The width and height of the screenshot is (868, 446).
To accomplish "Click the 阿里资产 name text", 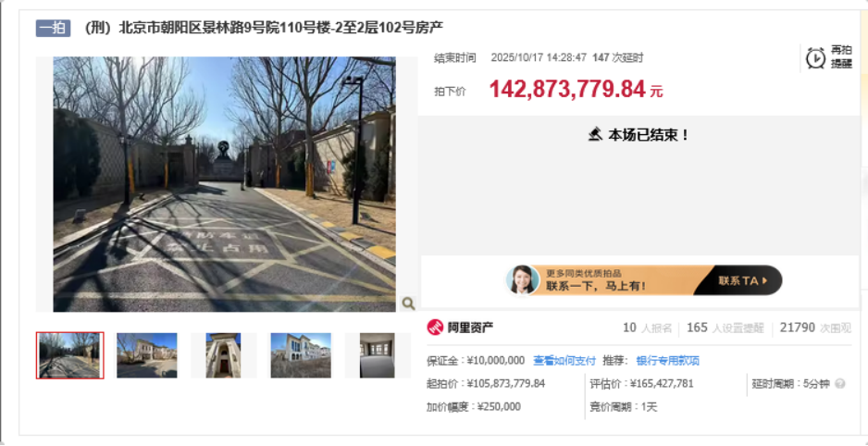I will point(470,328).
